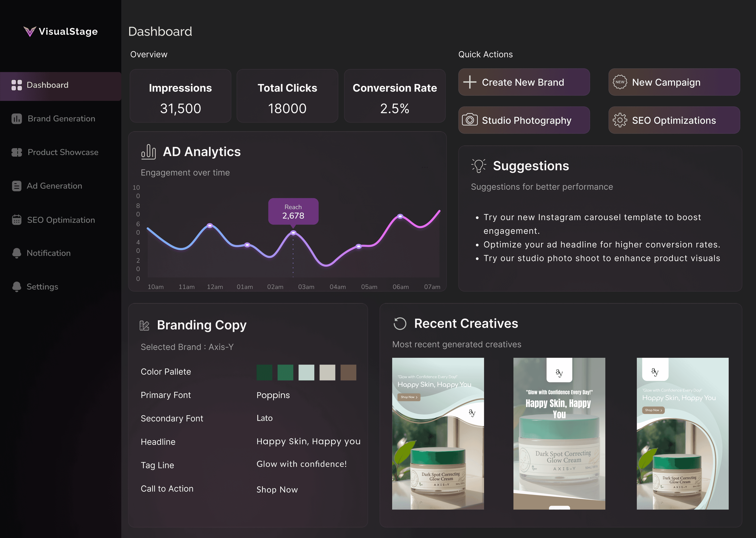This screenshot has height=538, width=756.
Task: Click the Recent Creatives refresh icon
Action: [x=399, y=324]
